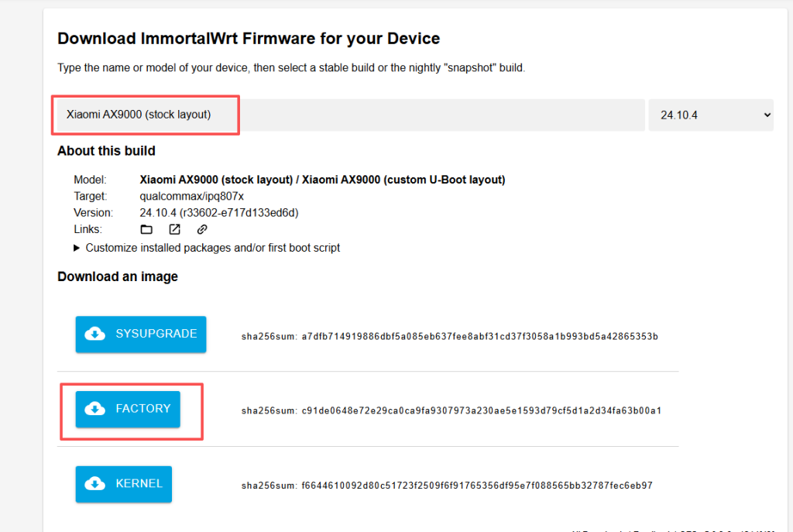Viewport: 793px width, 532px height.
Task: Click the Download ImmortalWrt Firmware heading
Action: pyautogui.click(x=249, y=38)
